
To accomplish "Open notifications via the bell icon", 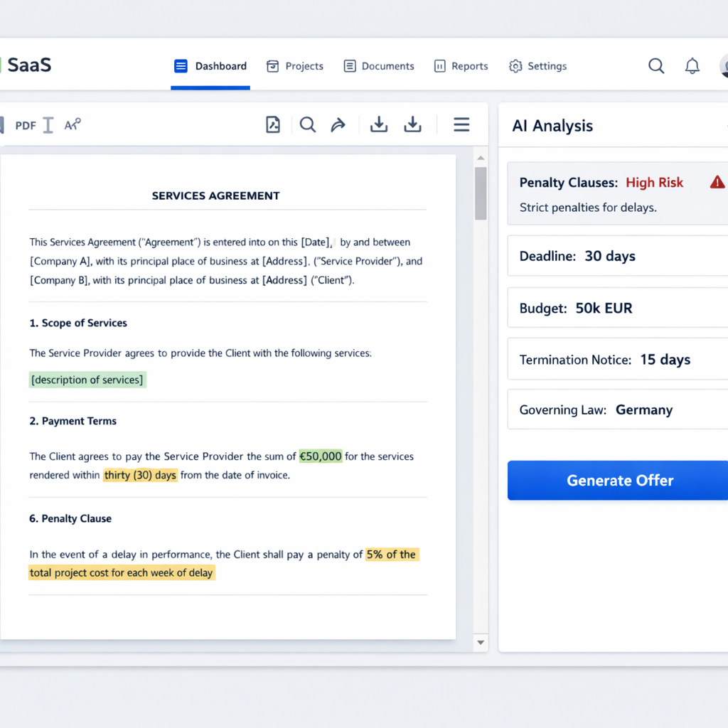I will tap(691, 65).
